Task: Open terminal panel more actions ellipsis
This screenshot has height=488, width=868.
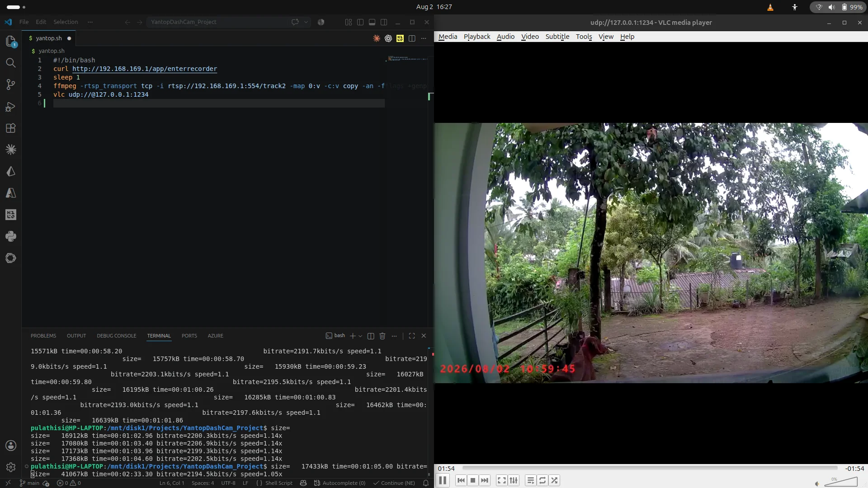Action: click(394, 336)
